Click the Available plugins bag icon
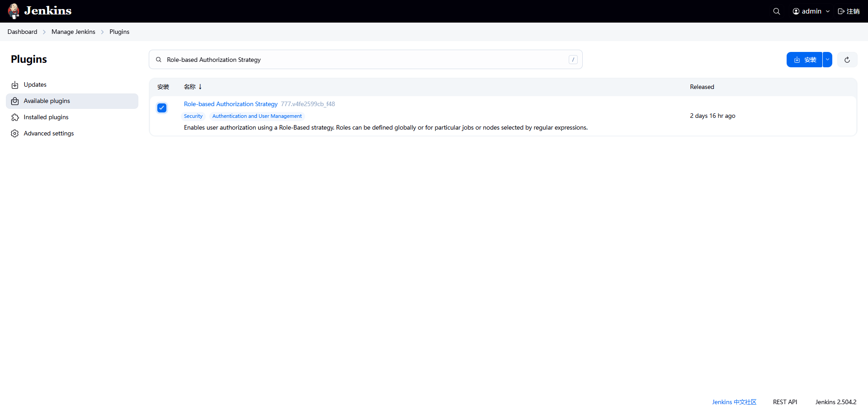Screen dimensions: 868x415 click(15, 101)
